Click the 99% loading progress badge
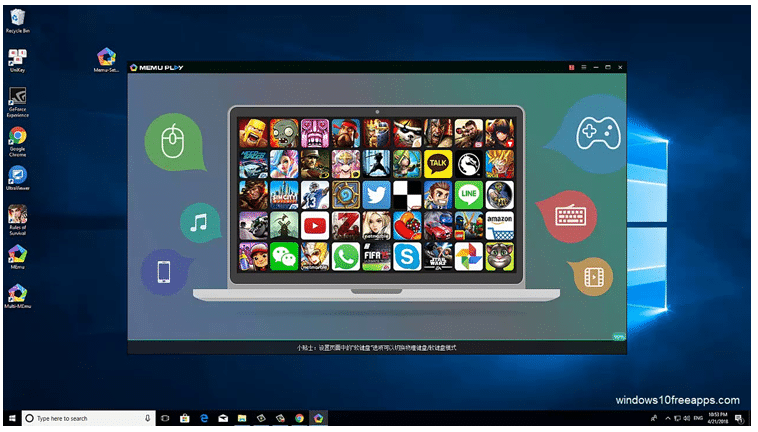 pos(618,337)
